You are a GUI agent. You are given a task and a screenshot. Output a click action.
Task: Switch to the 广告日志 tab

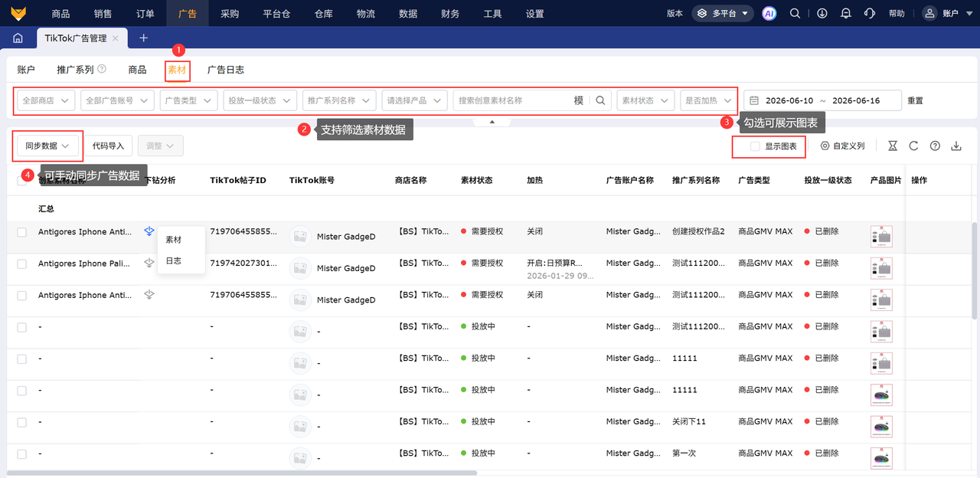pyautogui.click(x=226, y=70)
